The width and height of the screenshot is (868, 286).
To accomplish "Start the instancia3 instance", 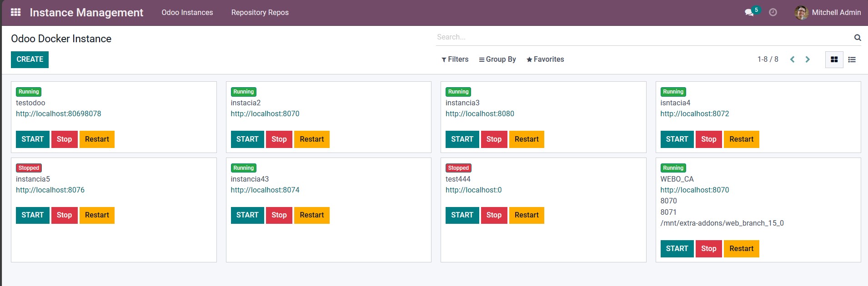I will [462, 139].
